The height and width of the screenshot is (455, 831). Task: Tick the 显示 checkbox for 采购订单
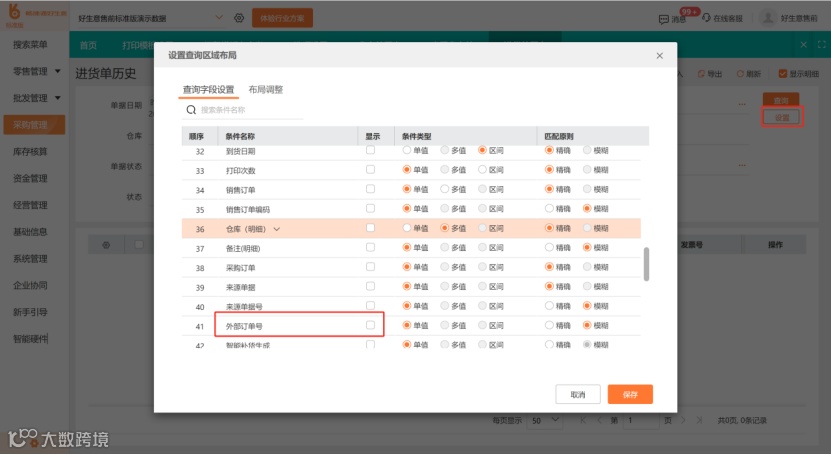[370, 266]
